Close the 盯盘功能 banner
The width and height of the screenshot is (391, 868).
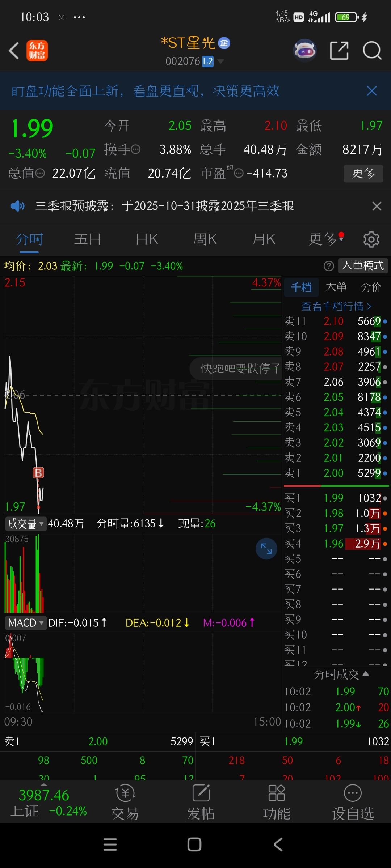(372, 91)
